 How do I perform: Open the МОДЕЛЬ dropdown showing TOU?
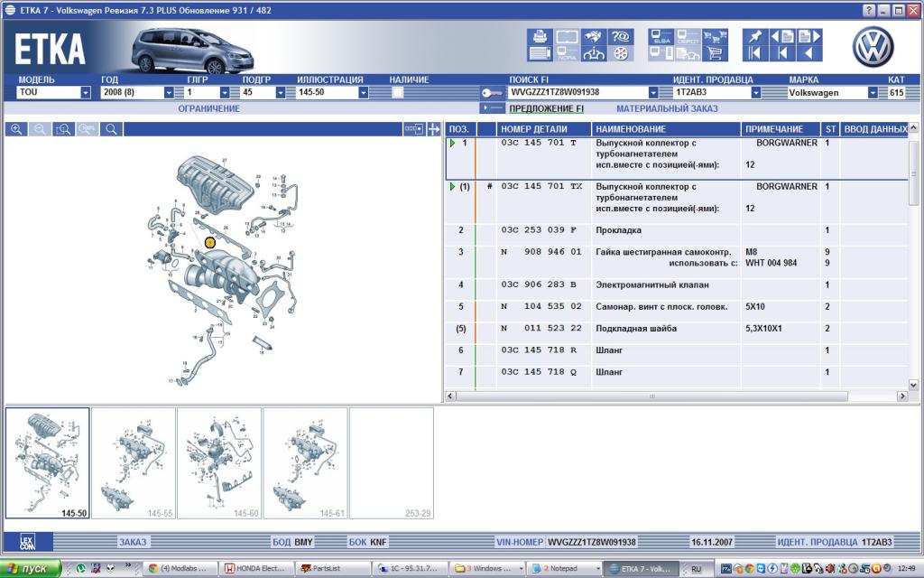point(86,93)
